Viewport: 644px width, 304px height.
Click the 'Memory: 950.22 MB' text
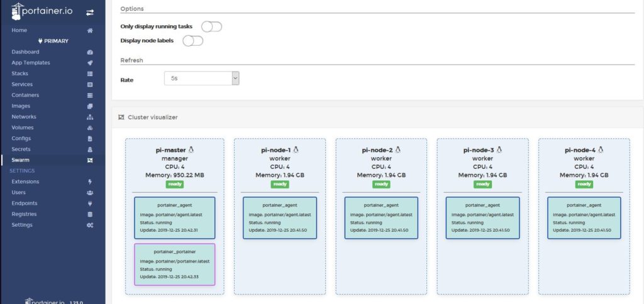(175, 175)
